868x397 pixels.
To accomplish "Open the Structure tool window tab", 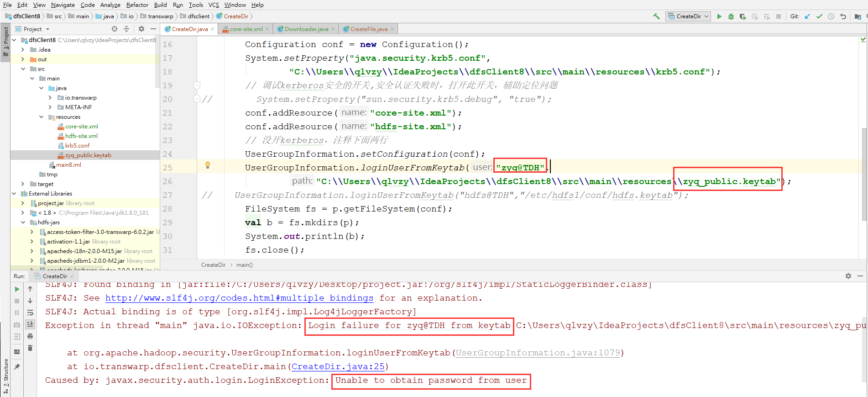I will pyautogui.click(x=5, y=376).
